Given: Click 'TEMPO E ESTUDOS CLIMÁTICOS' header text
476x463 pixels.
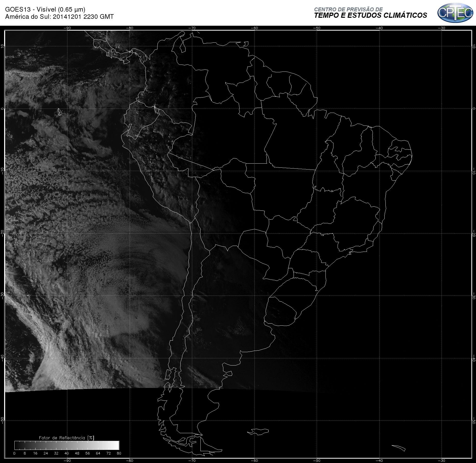Looking at the screenshot, I should tap(371, 15).
